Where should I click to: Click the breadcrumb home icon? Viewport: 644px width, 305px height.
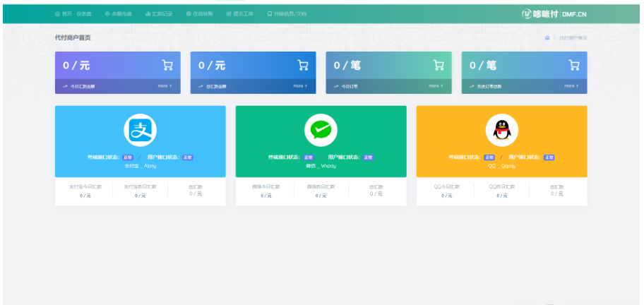click(547, 37)
